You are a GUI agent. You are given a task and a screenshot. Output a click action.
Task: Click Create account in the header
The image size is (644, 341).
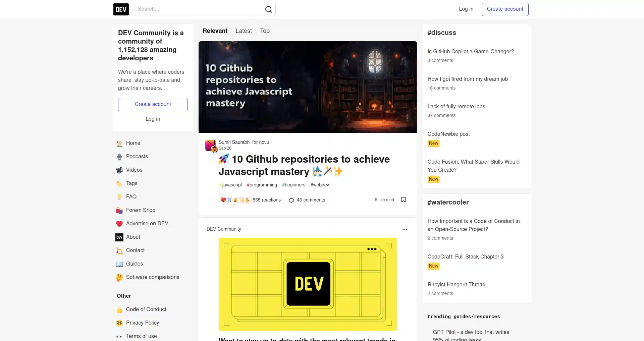pyautogui.click(x=505, y=9)
